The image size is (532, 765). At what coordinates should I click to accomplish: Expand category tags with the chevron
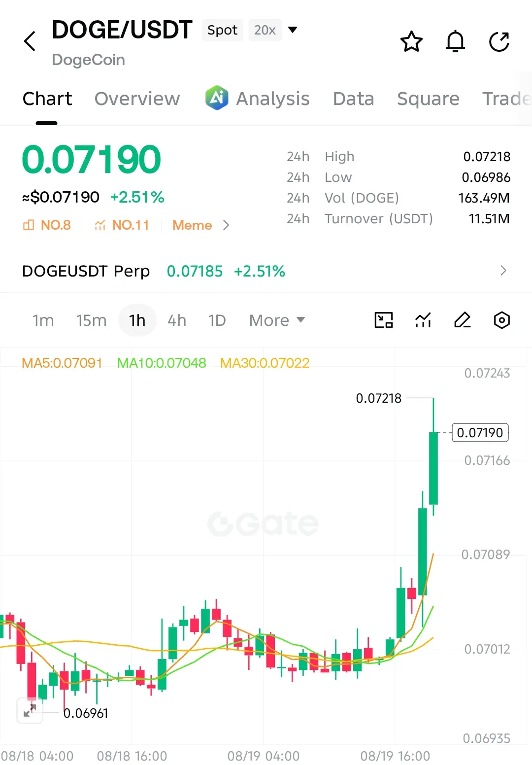(x=226, y=225)
